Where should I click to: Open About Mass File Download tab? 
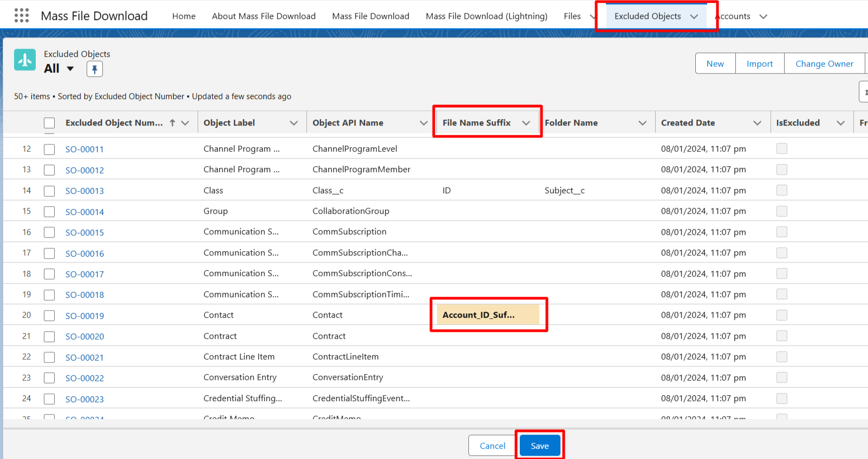[x=264, y=16]
